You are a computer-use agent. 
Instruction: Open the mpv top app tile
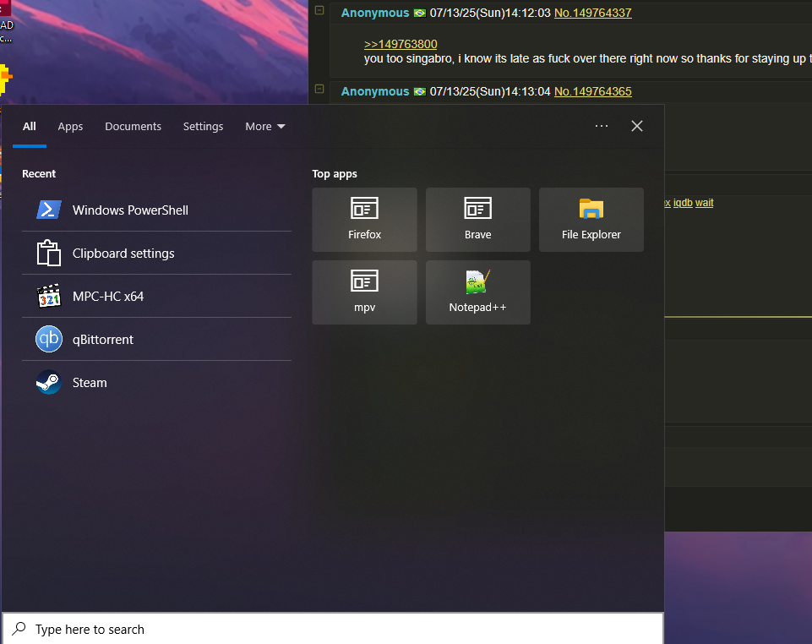pyautogui.click(x=364, y=292)
